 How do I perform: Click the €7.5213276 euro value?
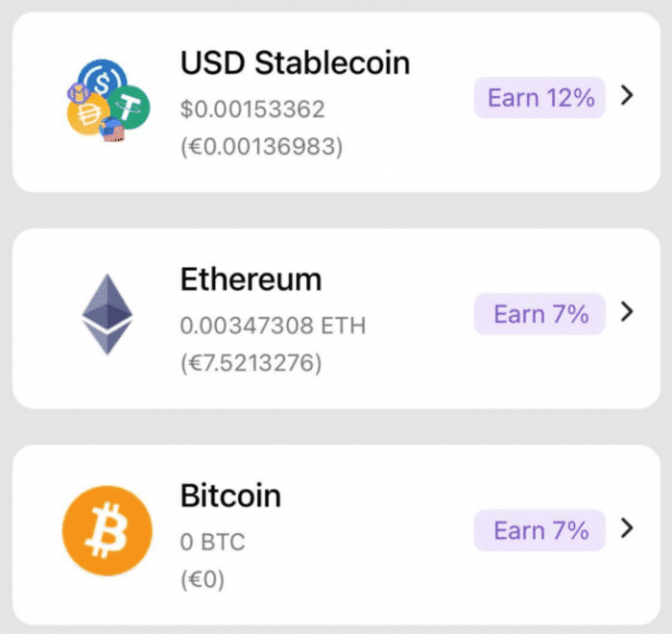coord(252,363)
